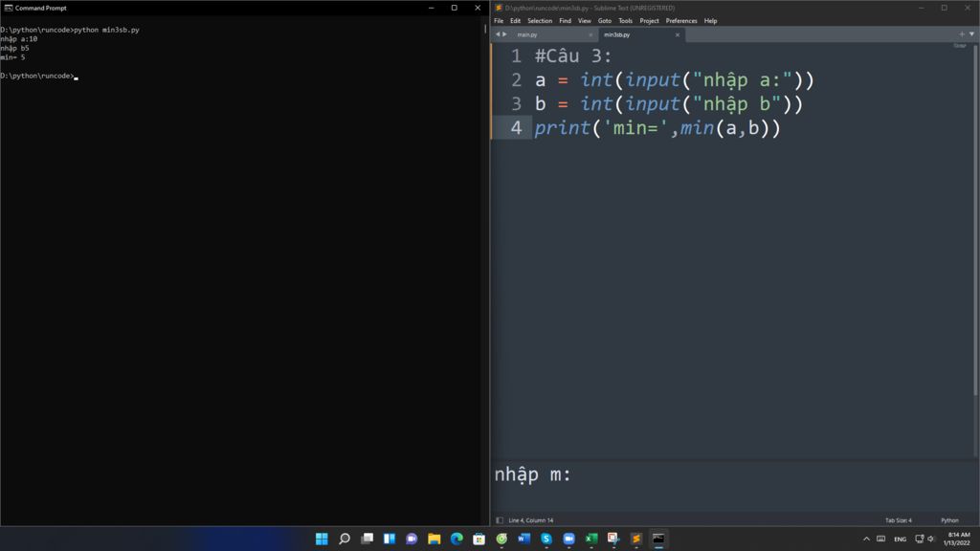
Task: Open the clock and date flyout
Action: [957, 539]
